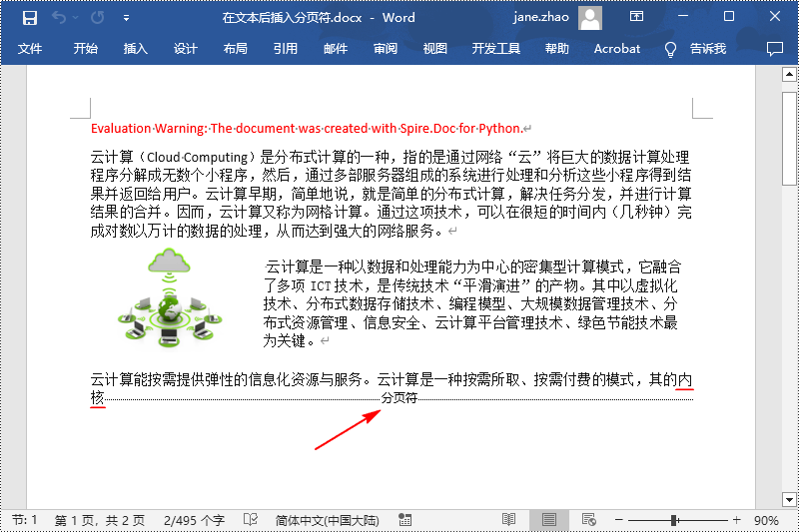Open the 布局 ribbon tab

235,49
